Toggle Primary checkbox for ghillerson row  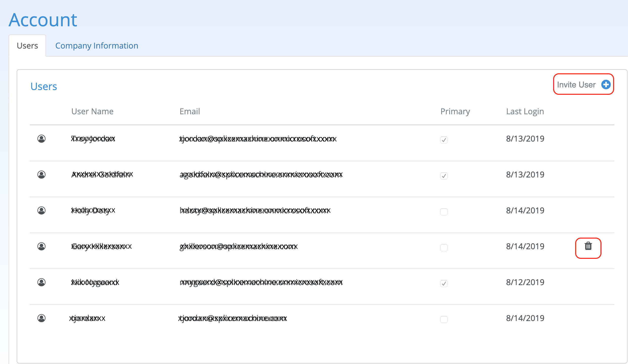444,247
